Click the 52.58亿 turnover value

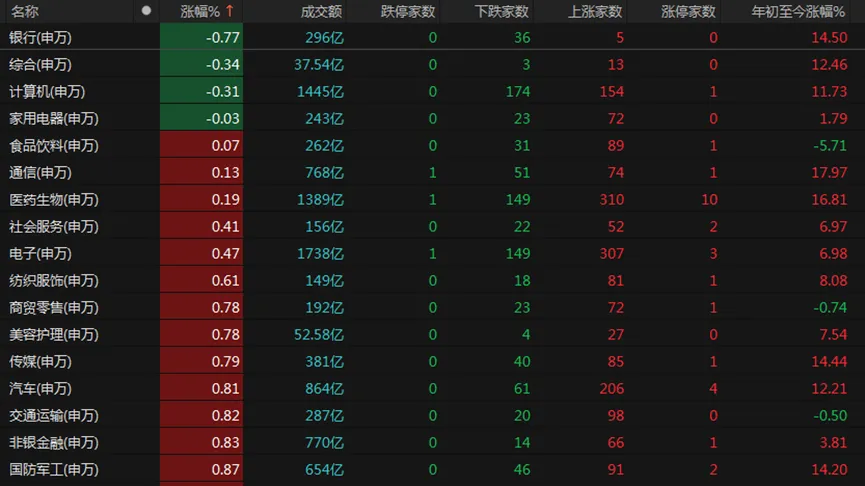pos(319,335)
